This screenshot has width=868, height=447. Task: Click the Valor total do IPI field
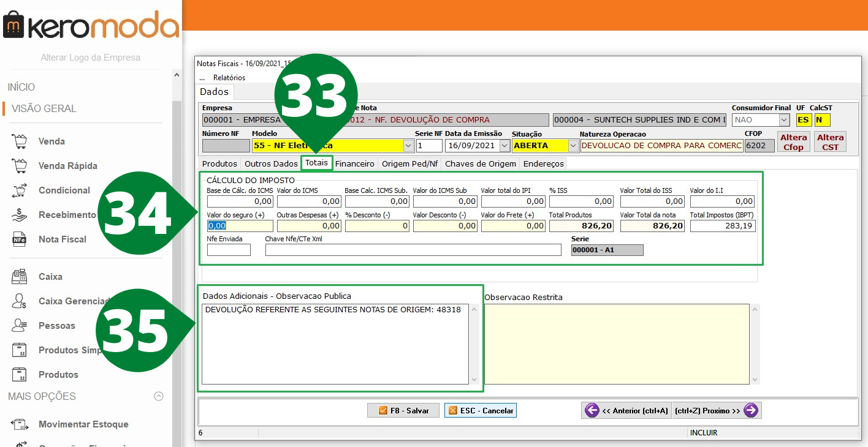[x=513, y=201]
